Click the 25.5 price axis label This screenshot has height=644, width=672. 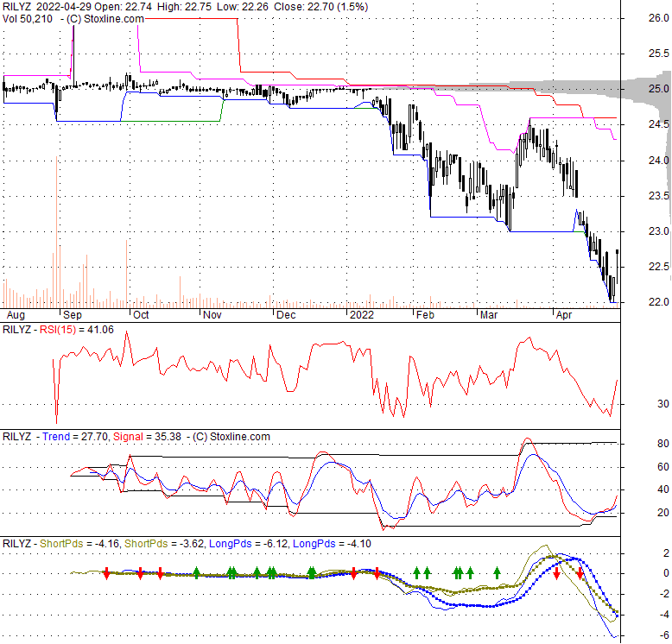tap(659, 54)
